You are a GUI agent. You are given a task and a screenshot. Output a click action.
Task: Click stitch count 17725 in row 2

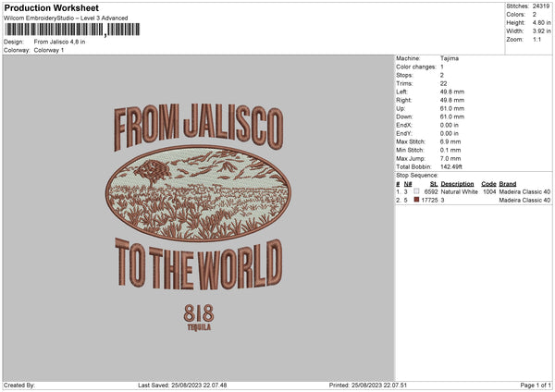430,201
